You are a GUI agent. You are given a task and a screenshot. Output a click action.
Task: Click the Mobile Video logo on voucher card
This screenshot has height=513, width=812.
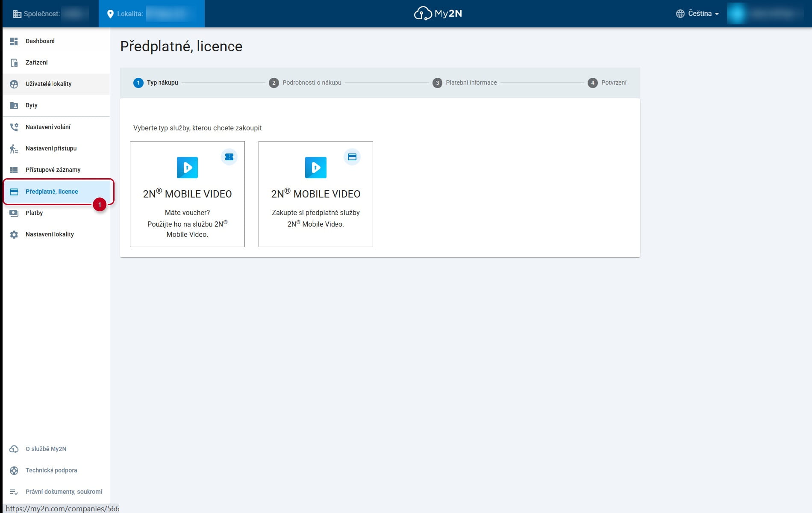click(187, 168)
